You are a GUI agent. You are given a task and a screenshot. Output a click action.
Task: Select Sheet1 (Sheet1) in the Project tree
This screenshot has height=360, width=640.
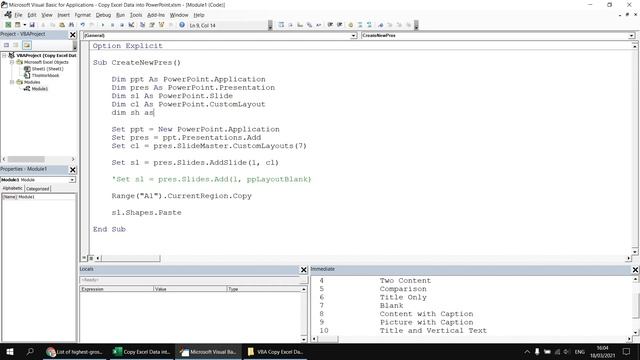pyautogui.click(x=47, y=69)
